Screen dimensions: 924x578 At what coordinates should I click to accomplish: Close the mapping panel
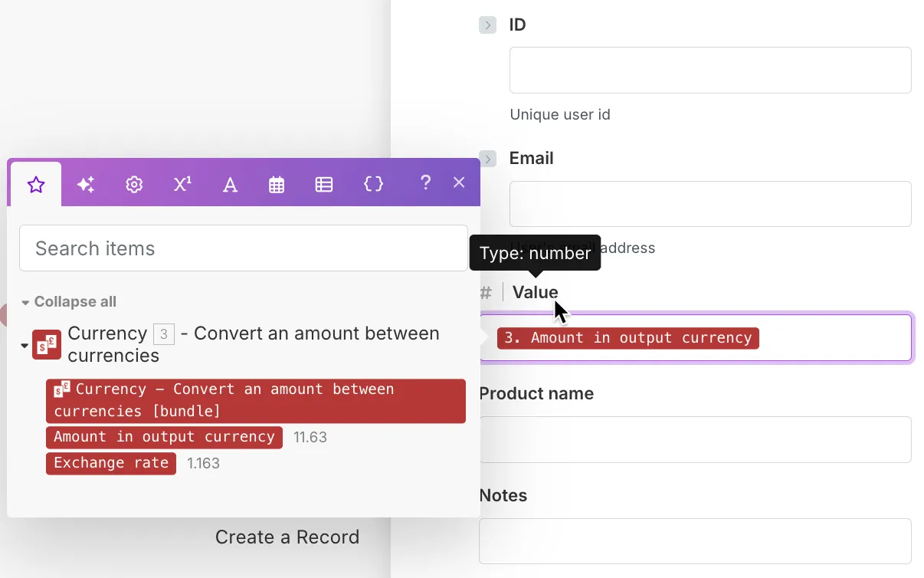click(x=459, y=182)
